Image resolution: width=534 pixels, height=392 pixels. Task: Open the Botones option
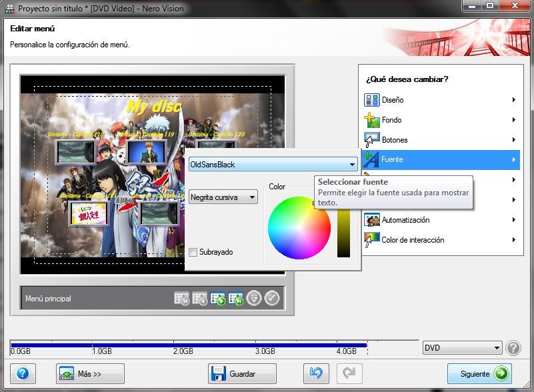pyautogui.click(x=441, y=140)
